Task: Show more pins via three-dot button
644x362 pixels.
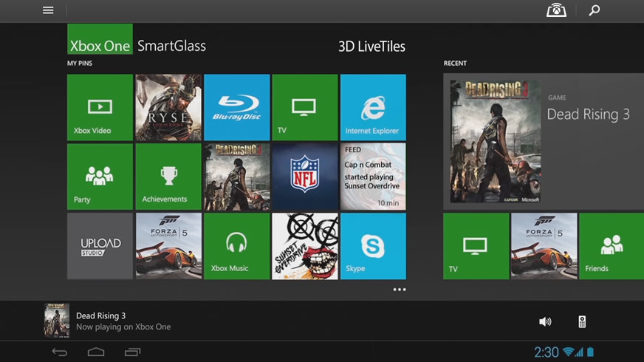Action: [x=400, y=290]
